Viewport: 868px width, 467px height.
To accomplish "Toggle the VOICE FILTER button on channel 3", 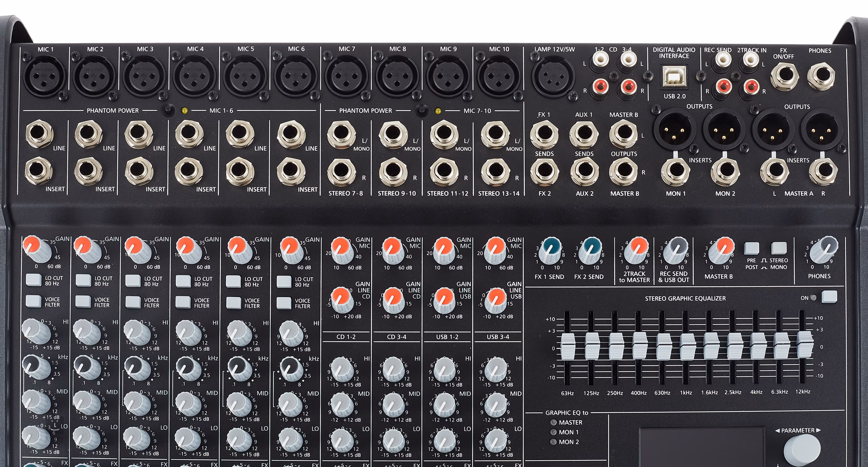I will [133, 302].
